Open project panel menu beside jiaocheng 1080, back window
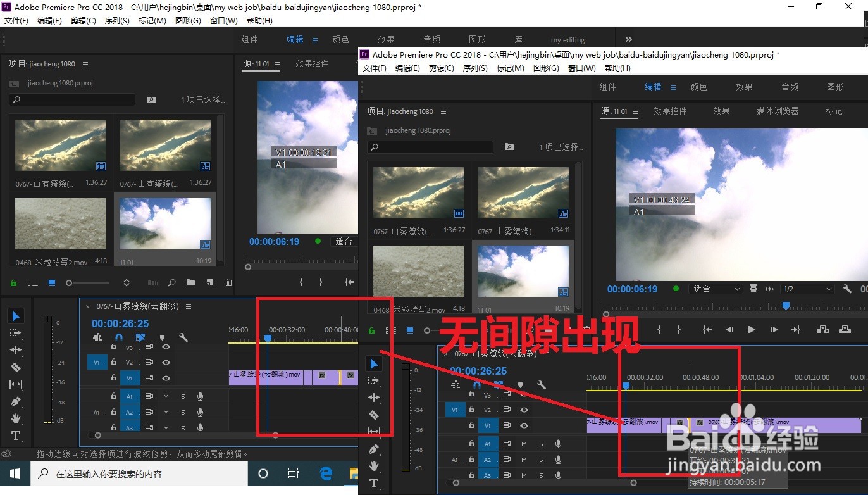Screen dimensions: 868x495 [85, 64]
